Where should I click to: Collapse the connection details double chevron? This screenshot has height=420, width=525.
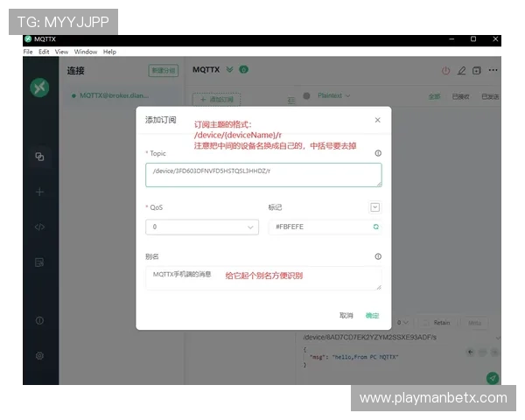coord(229,69)
